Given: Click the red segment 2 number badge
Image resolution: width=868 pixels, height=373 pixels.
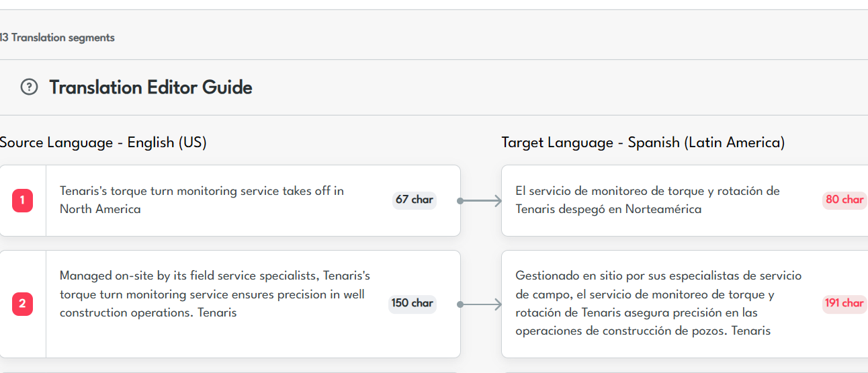Looking at the screenshot, I should [22, 304].
